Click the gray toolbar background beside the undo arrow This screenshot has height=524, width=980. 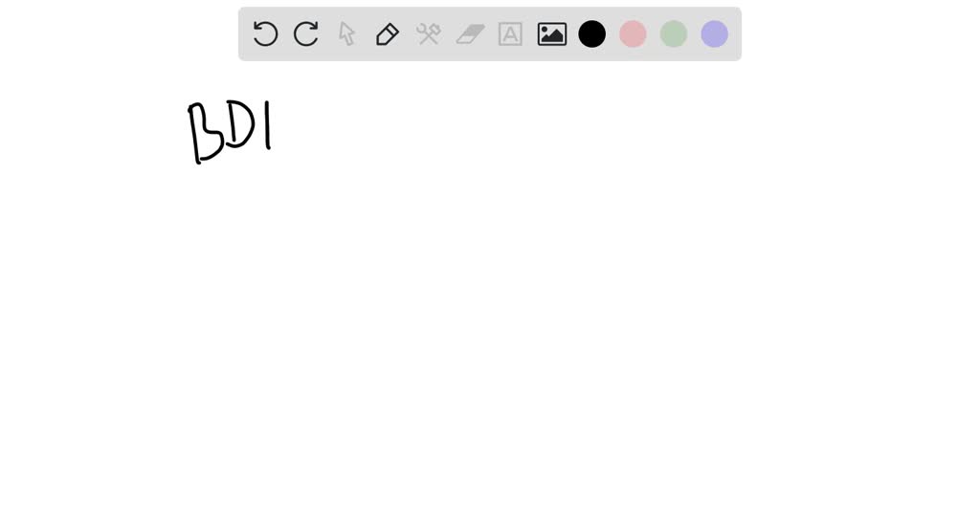pos(246,33)
